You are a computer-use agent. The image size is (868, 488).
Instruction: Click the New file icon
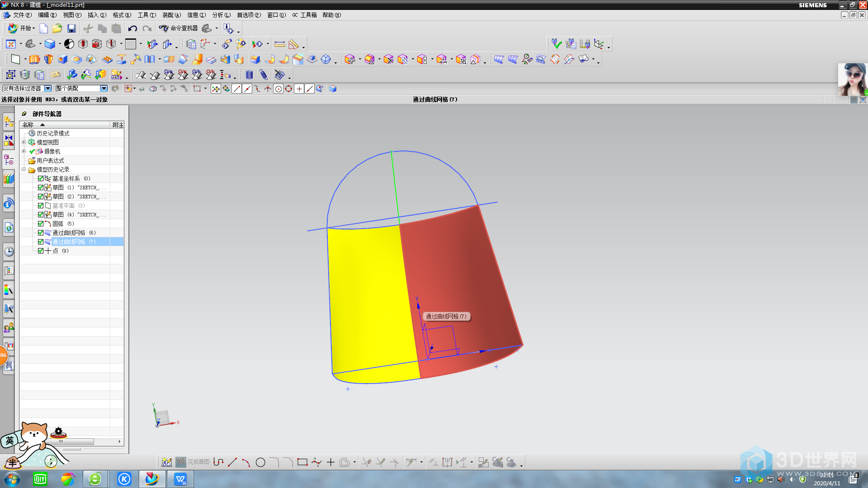[x=44, y=28]
